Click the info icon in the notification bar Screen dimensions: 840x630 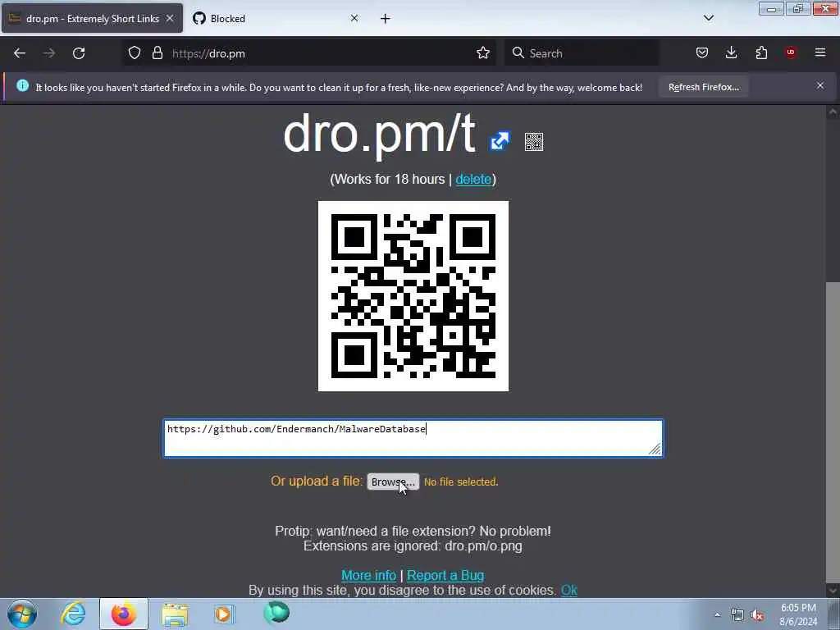[x=22, y=85]
